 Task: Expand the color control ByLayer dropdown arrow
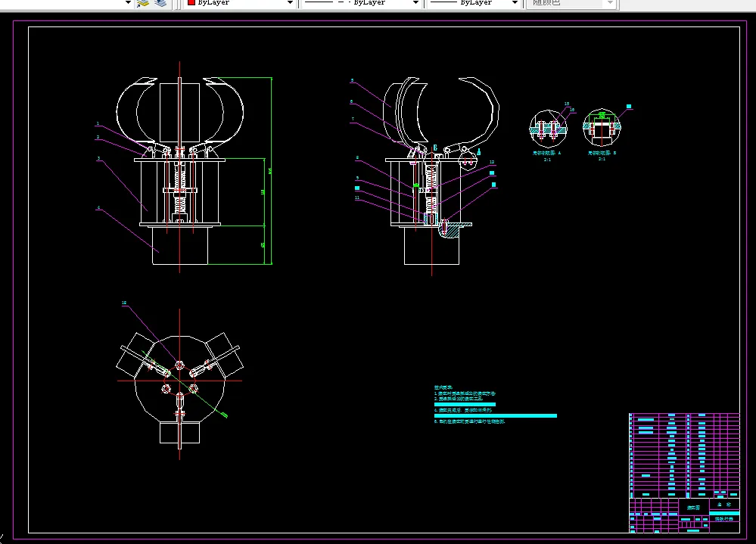coord(290,3)
